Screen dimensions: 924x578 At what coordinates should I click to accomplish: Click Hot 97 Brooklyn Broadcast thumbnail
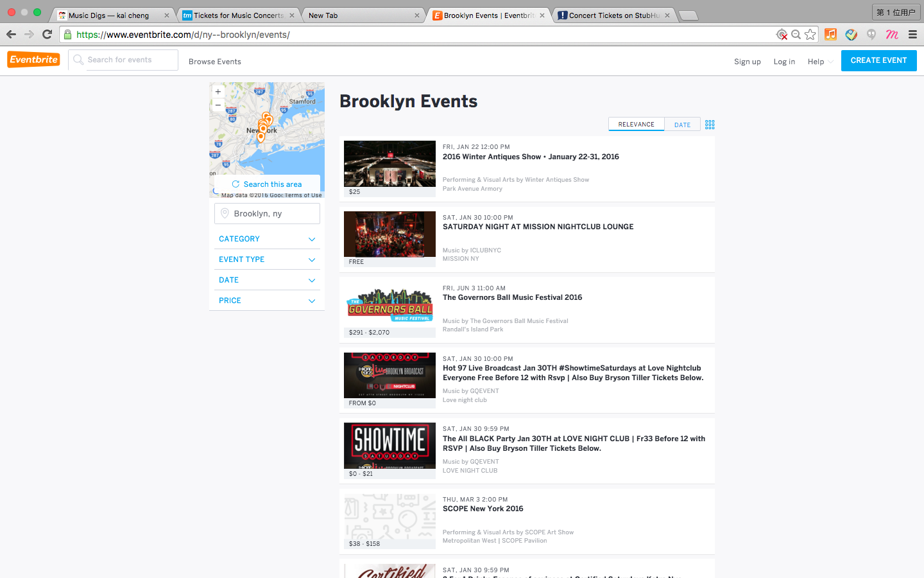[389, 375]
